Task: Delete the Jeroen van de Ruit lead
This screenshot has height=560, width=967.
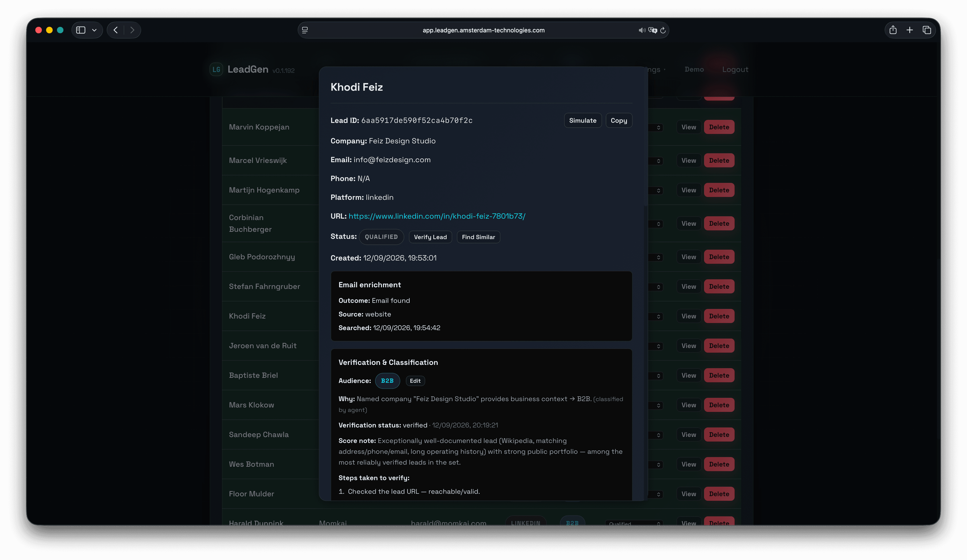Action: 719,345
